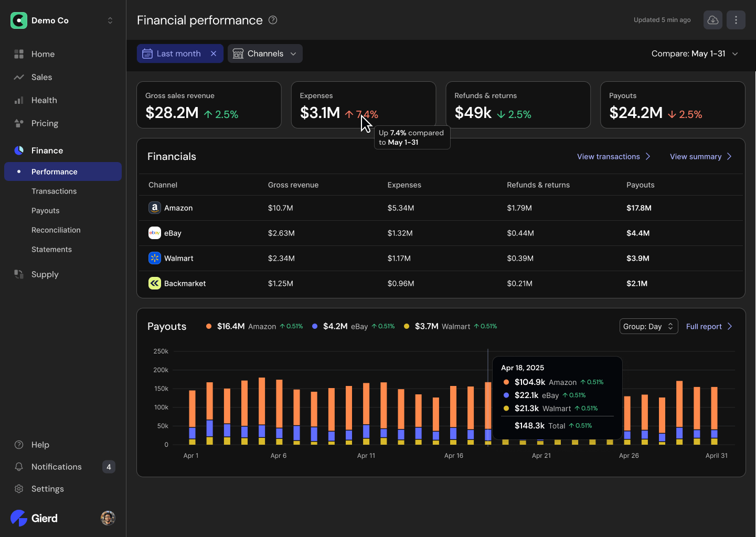This screenshot has width=756, height=537.
Task: Click the Pricing price-tag icon
Action: pyautogui.click(x=19, y=123)
